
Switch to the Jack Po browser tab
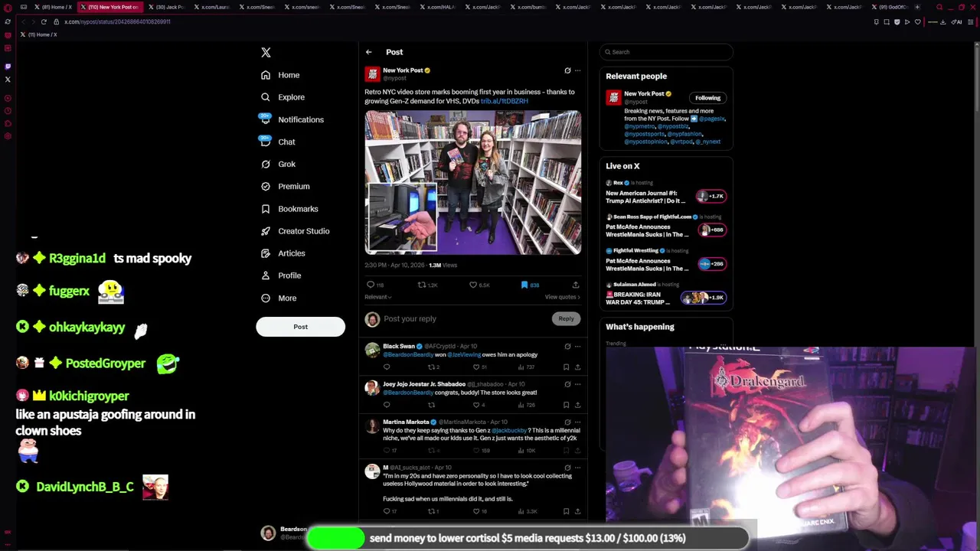point(167,7)
